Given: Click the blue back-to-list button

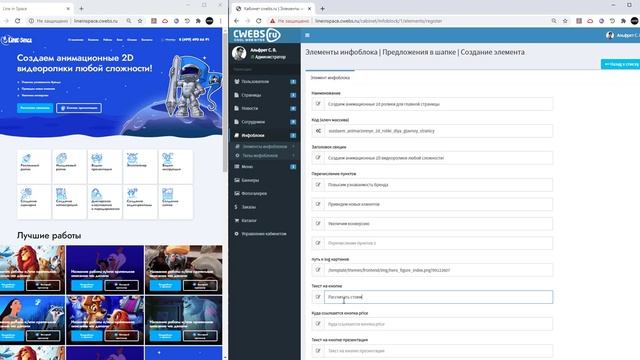Looking at the screenshot, I should [x=620, y=64].
